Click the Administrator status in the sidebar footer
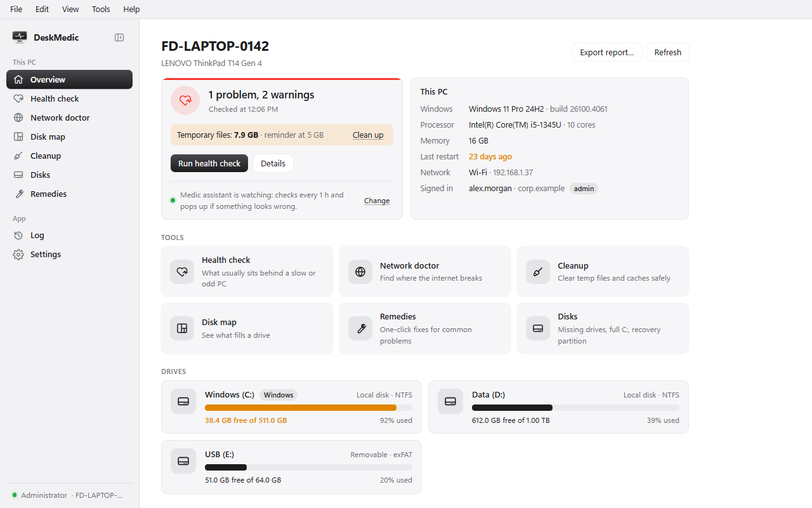This screenshot has width=812, height=508. [x=44, y=495]
